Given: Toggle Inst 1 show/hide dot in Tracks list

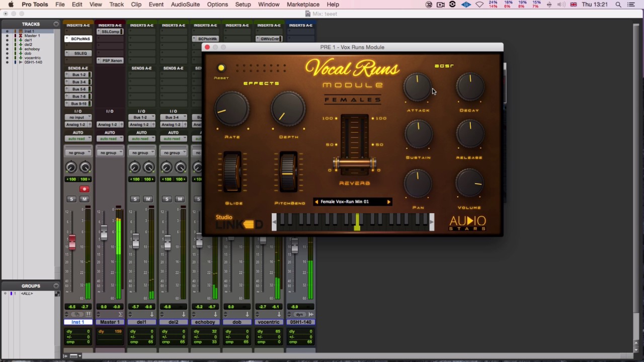Looking at the screenshot, I should 7,32.
